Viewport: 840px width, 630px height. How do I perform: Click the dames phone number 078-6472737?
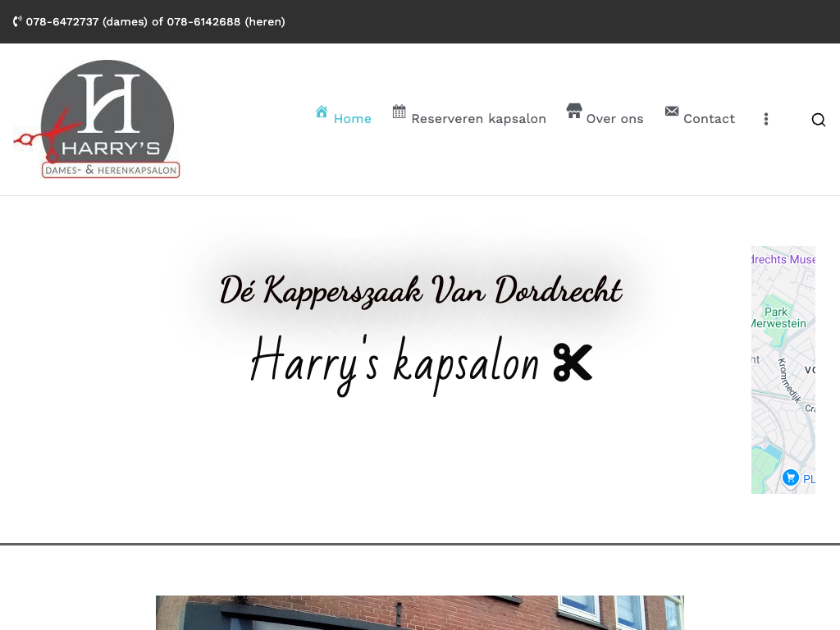[62, 22]
